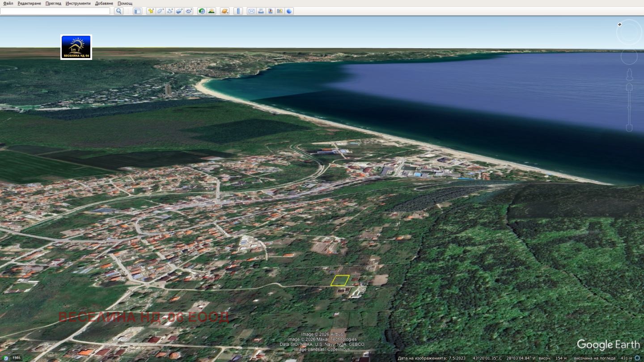Toggle sunlight across landscape
Viewport: 644px width, 362px height.
tap(211, 11)
